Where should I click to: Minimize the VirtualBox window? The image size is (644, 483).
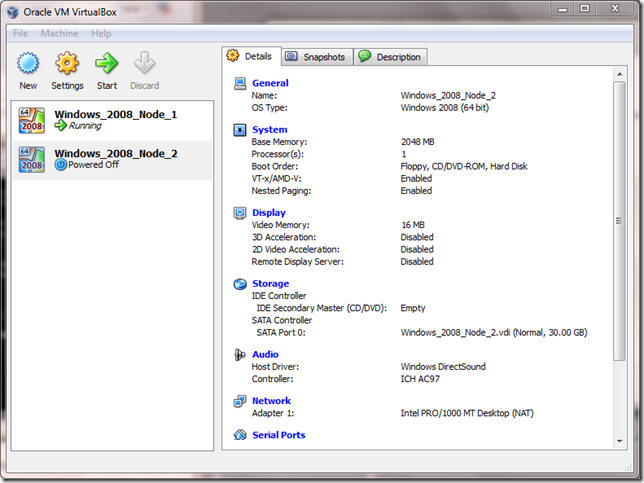tap(562, 8)
